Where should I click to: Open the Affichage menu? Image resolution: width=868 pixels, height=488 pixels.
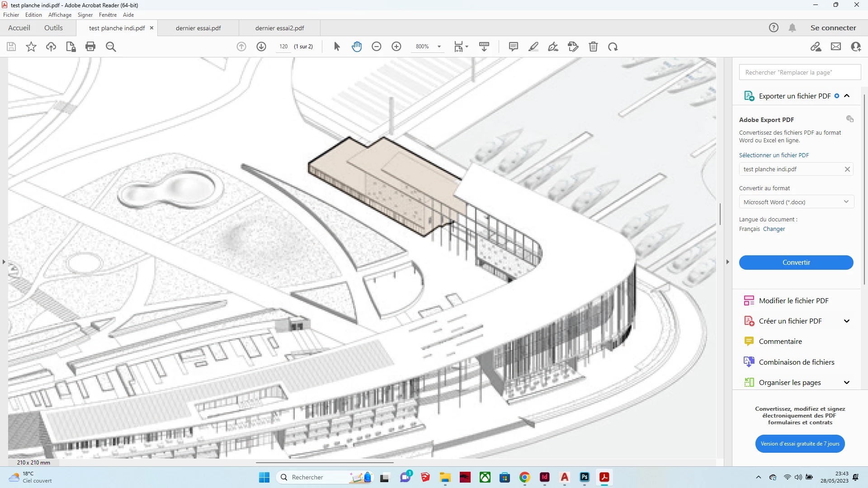click(x=60, y=15)
